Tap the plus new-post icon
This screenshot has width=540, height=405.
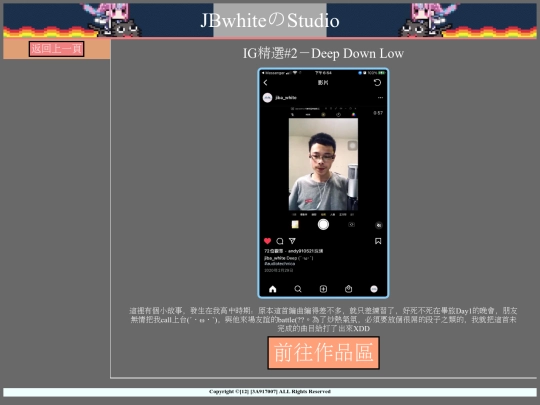pyautogui.click(x=323, y=289)
